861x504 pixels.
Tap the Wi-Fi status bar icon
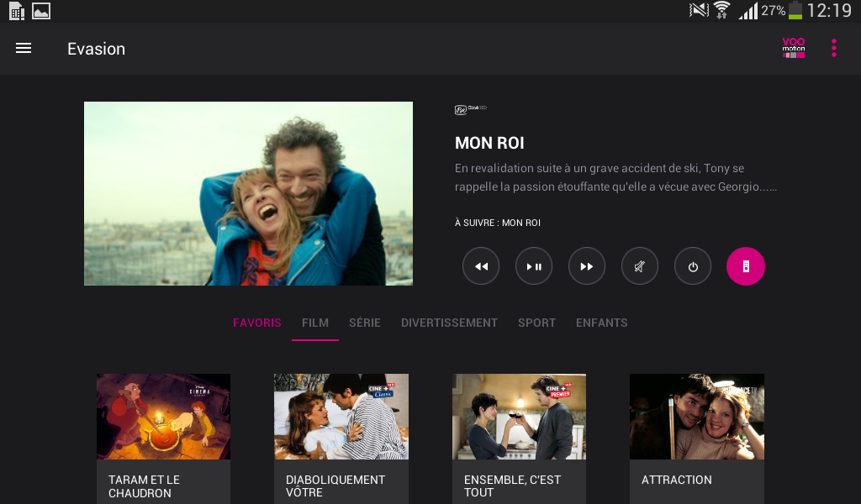click(722, 10)
